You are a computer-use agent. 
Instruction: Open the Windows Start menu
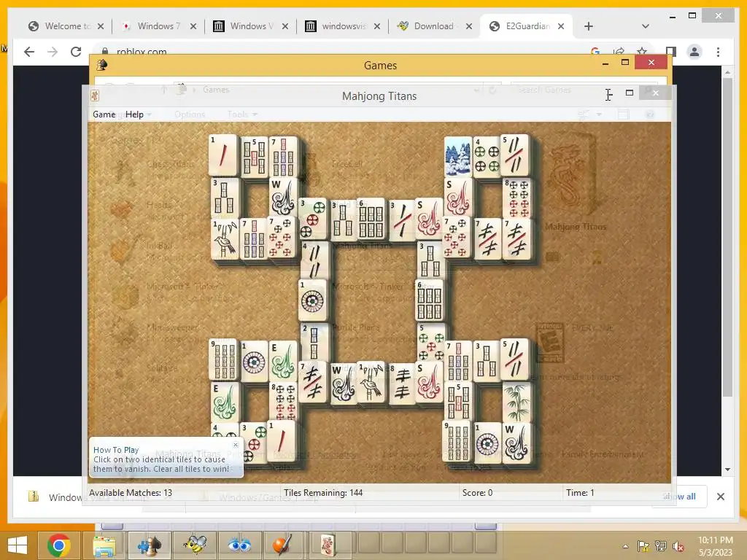pos(18,545)
